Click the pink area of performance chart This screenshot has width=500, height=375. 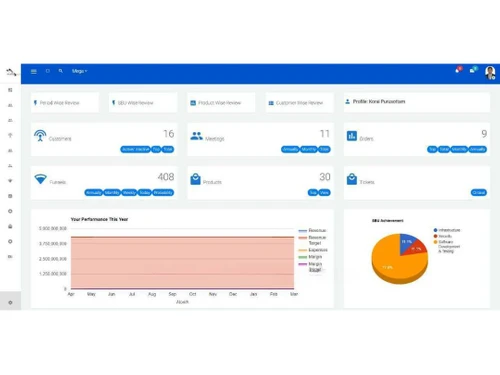[182, 262]
